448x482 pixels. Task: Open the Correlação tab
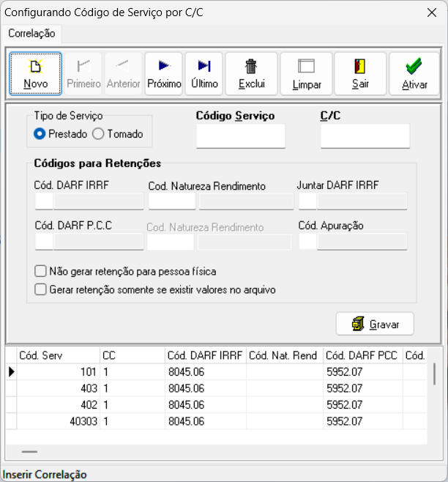(31, 33)
